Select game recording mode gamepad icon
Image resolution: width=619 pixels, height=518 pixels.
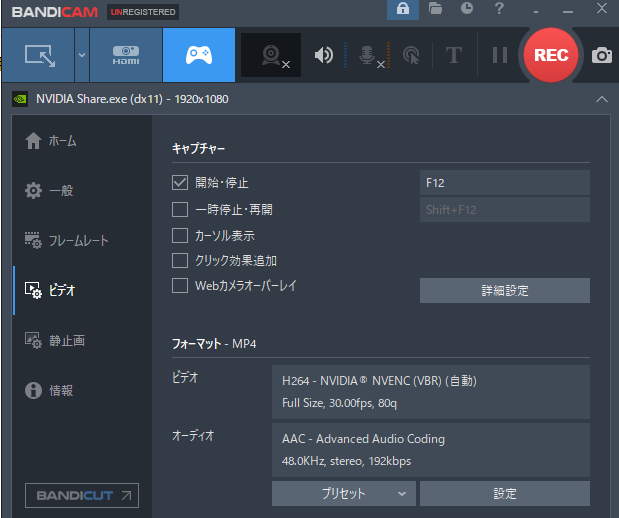(199, 55)
